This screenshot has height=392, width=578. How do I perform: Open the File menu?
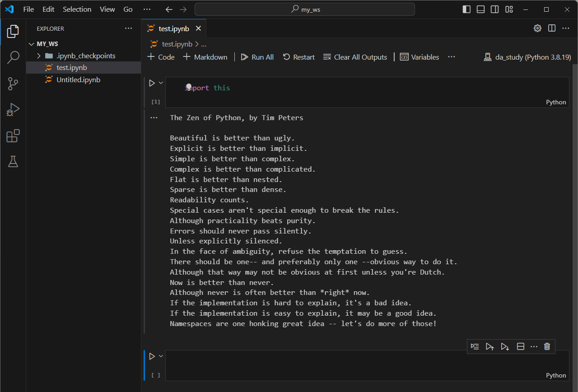28,9
